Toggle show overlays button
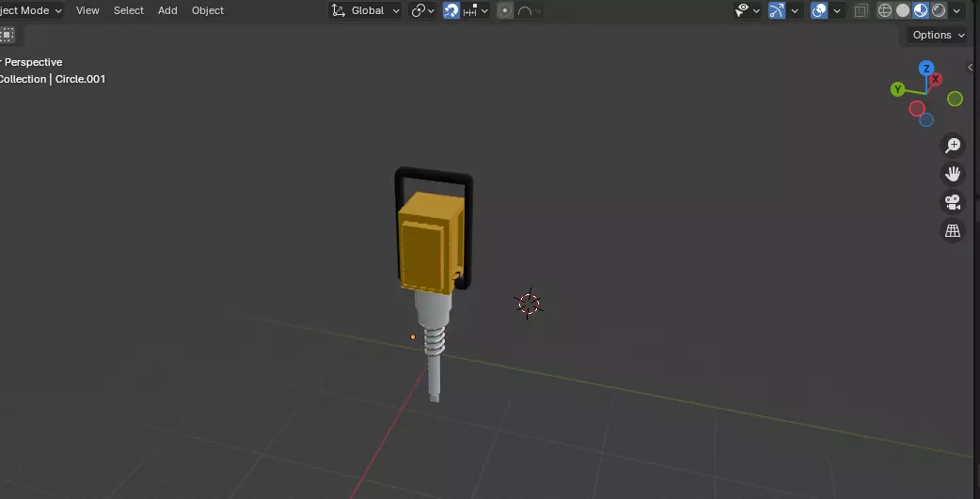Viewport: 980px width, 499px height. (819, 10)
